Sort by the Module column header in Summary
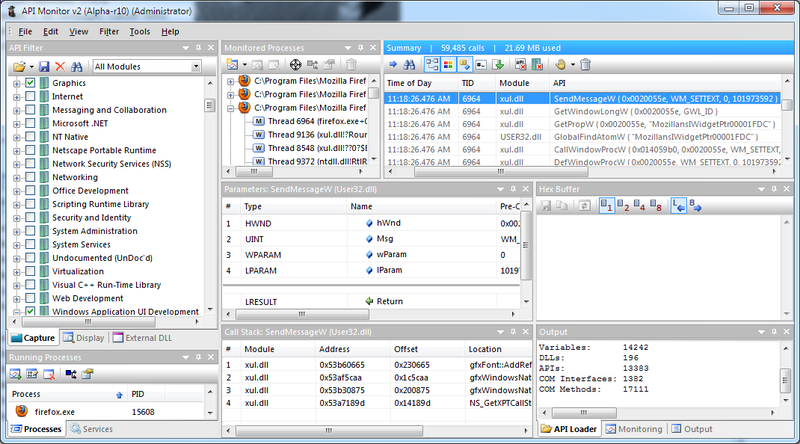 pos(521,83)
